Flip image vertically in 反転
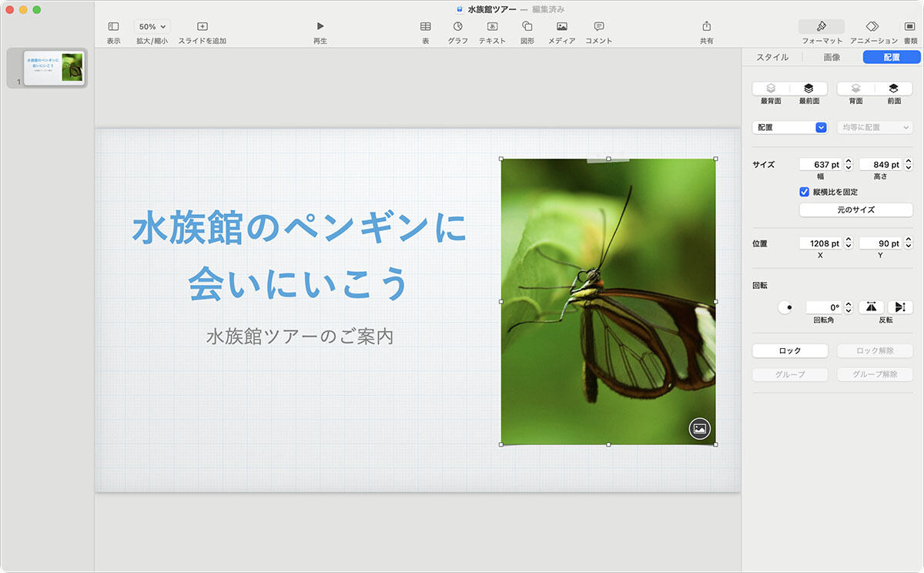Screen dimensions: 924x573 [x=899, y=307]
